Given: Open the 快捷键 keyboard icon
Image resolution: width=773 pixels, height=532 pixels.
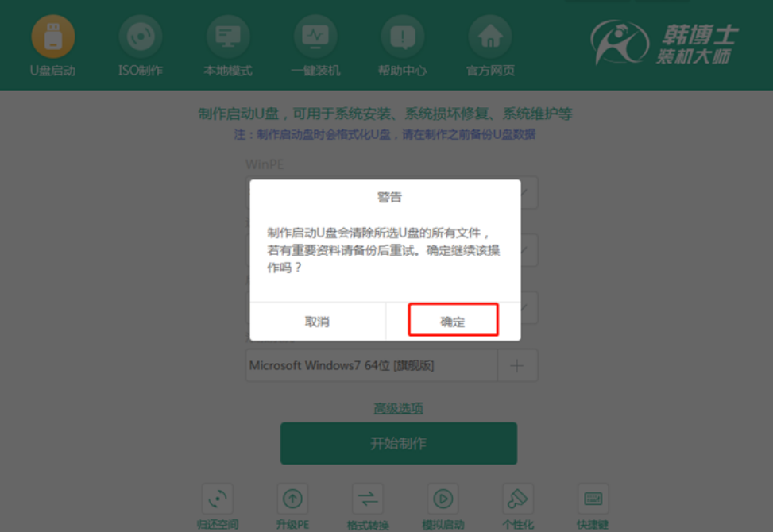Looking at the screenshot, I should tap(593, 499).
